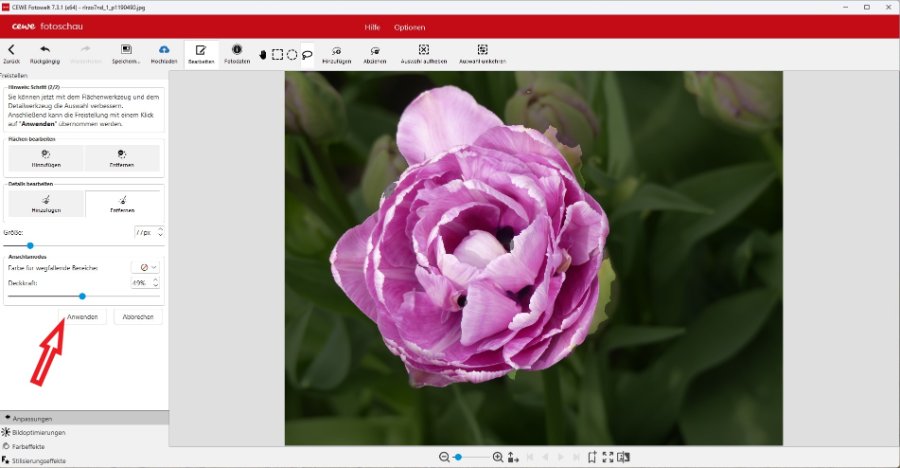The height and width of the screenshot is (468, 900).
Task: Zoom in with the magnifier plus icon
Action: click(498, 457)
